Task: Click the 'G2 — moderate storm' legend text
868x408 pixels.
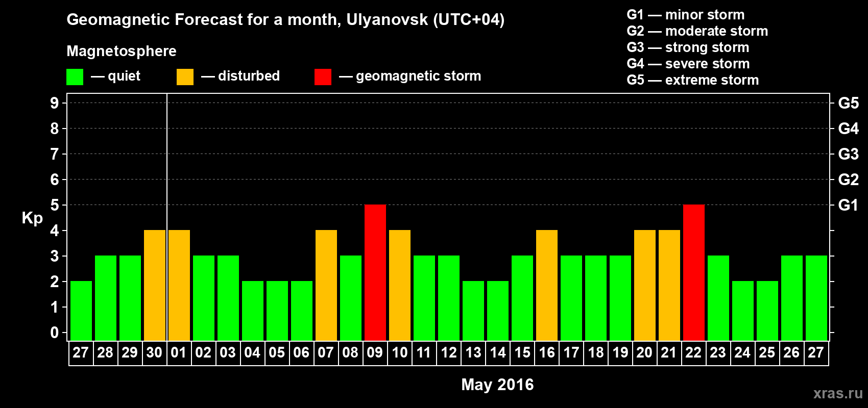Action: click(697, 31)
